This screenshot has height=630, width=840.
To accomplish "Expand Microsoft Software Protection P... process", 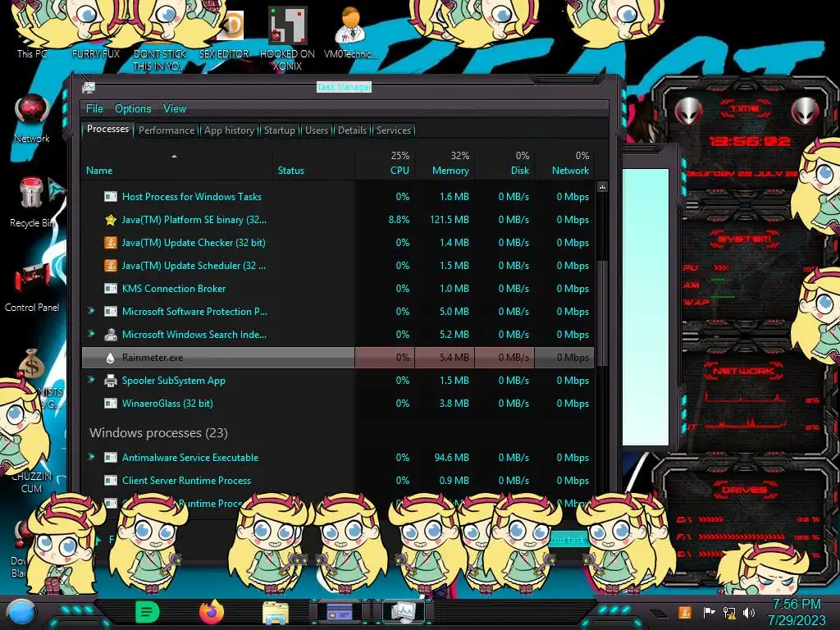I will [x=91, y=311].
